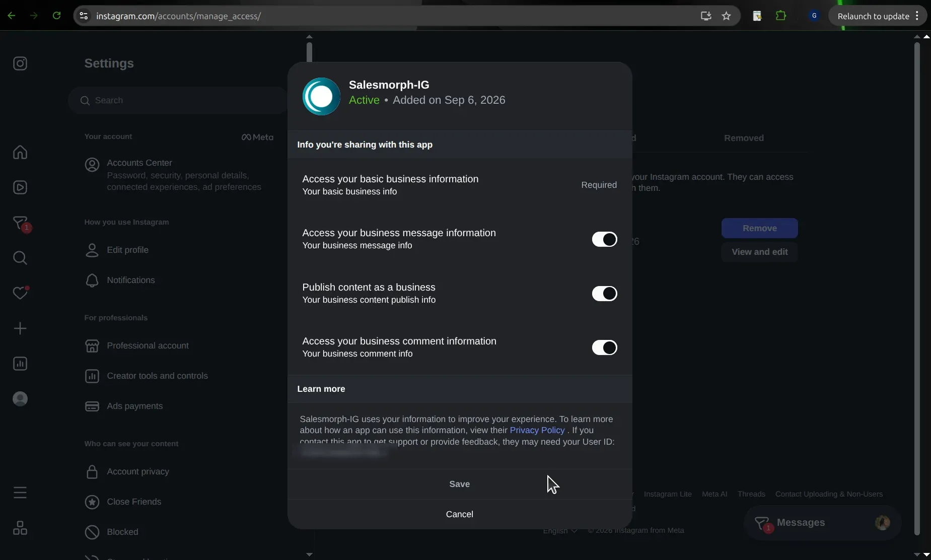Viewport: 931px width, 560px height.
Task: Click the pinned extension icon beside extensions
Action: [757, 16]
